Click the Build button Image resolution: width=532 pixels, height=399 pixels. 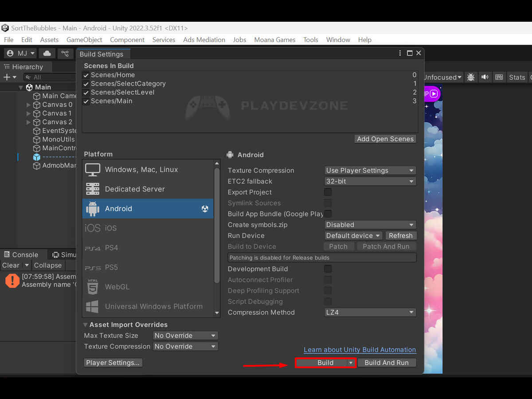(325, 363)
